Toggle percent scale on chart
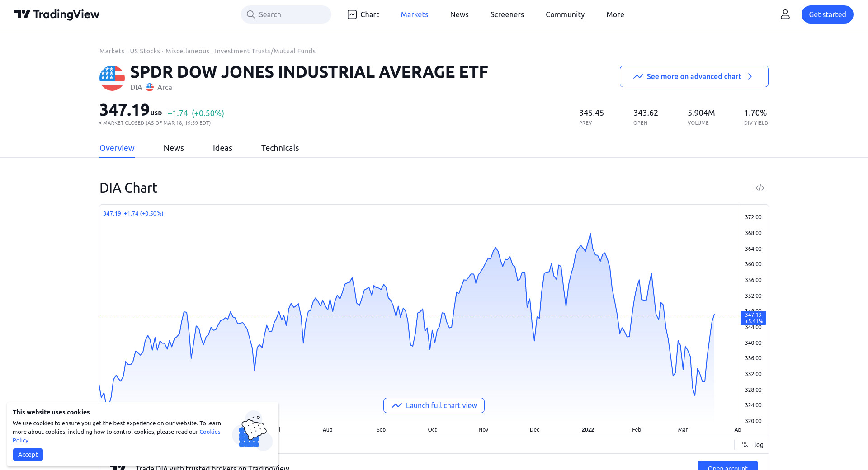 pos(745,445)
